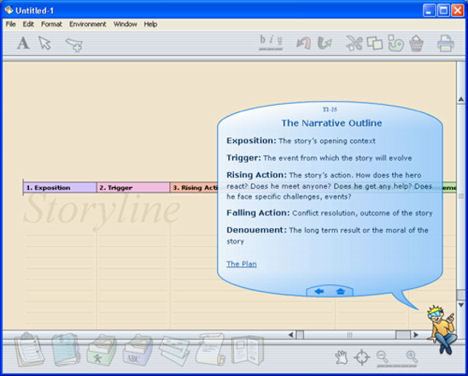Viewport: 468px width, 376px height.
Task: Select the hand pan tool
Action: (341, 357)
